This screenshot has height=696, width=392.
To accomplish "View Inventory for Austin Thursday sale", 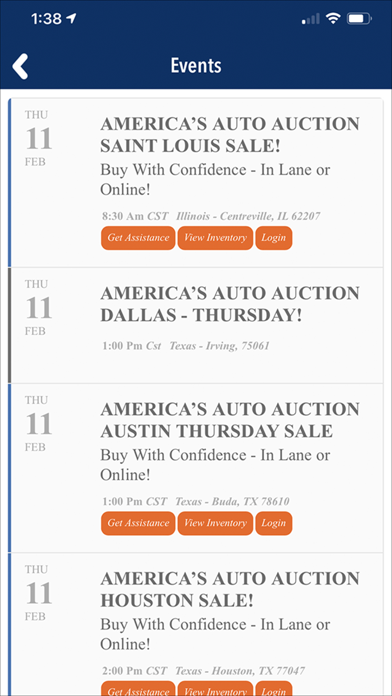I will [x=215, y=523].
